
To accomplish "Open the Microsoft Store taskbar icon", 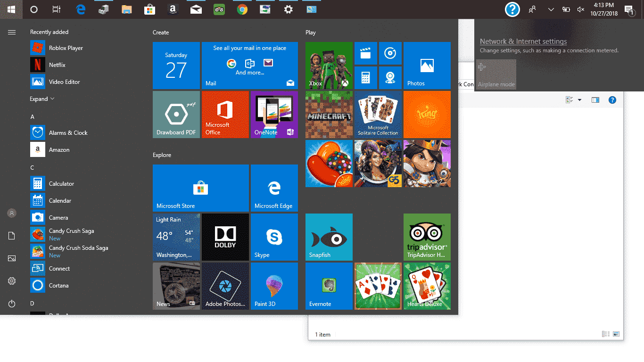I will coord(149,9).
